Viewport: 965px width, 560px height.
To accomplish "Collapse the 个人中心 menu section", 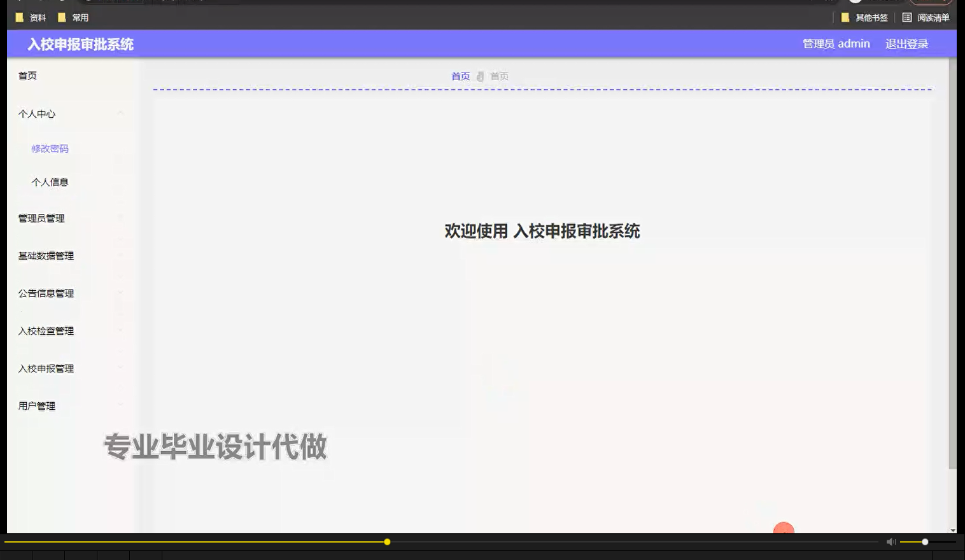I will pyautogui.click(x=36, y=114).
